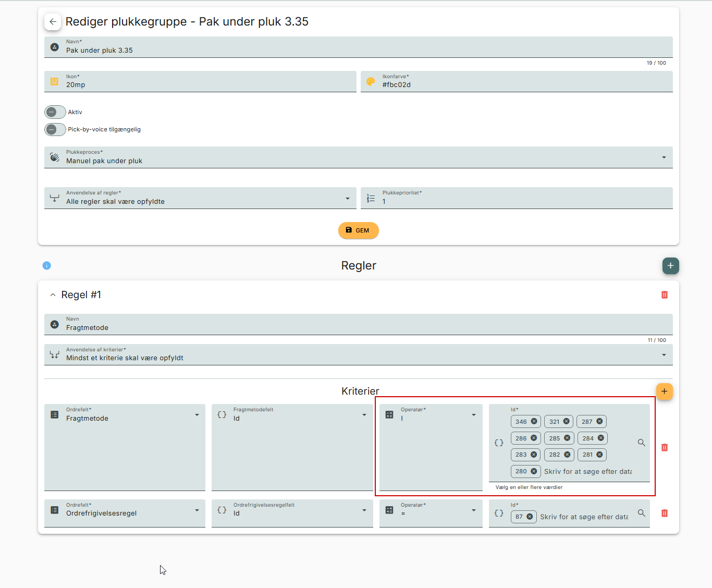Click the 20mp icon preview

click(54, 81)
